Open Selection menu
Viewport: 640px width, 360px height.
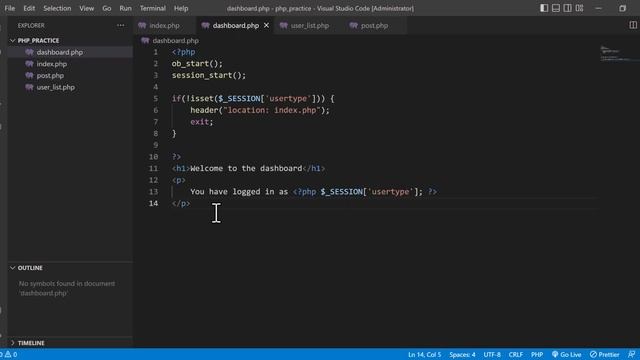pyautogui.click(x=57, y=8)
